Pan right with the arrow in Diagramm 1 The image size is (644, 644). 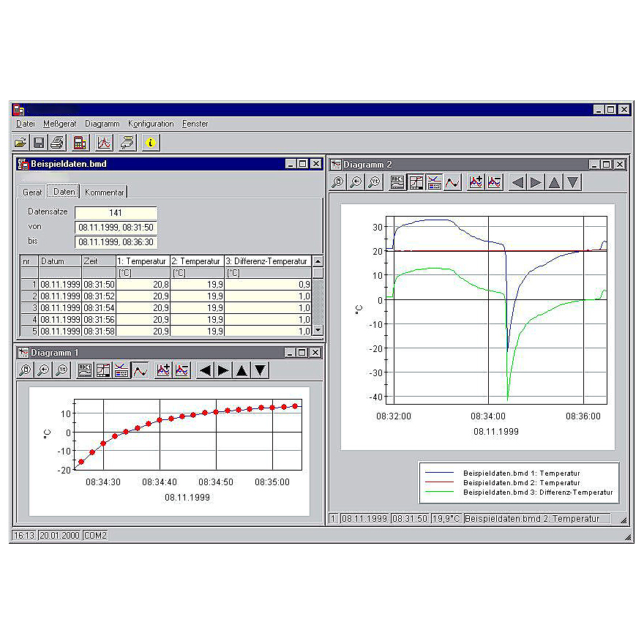click(x=223, y=370)
